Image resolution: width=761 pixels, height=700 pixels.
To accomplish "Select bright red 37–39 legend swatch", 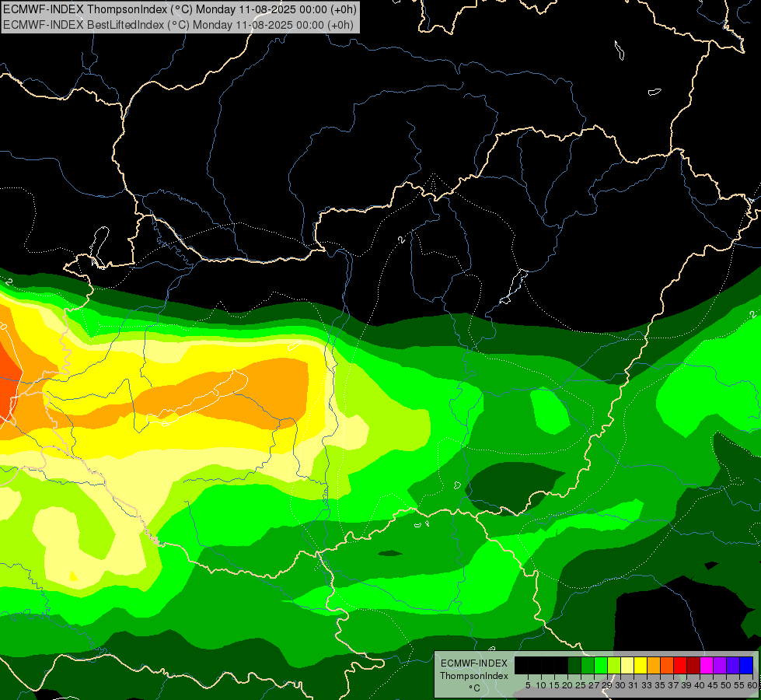I will (x=680, y=666).
